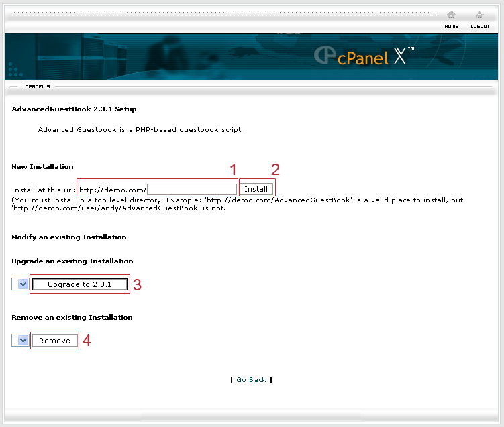The width and height of the screenshot is (504, 427).
Task: Click the Home house icon
Action: (x=451, y=15)
